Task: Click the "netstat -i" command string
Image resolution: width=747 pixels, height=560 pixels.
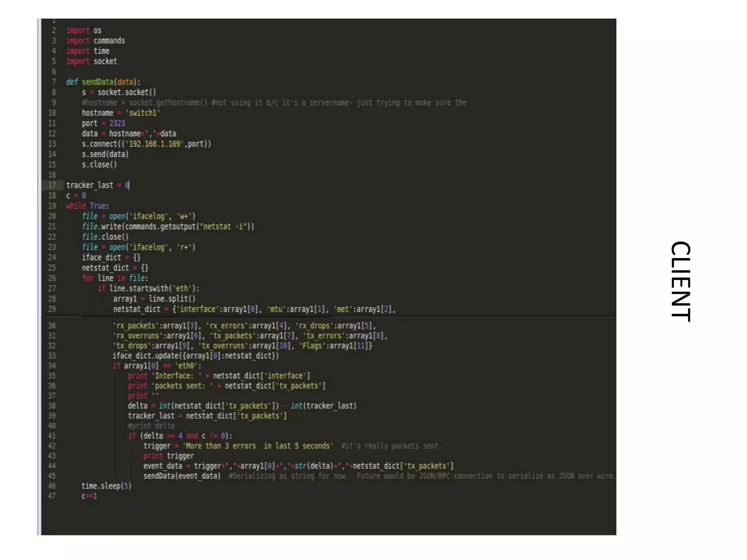Action: pyautogui.click(x=224, y=227)
